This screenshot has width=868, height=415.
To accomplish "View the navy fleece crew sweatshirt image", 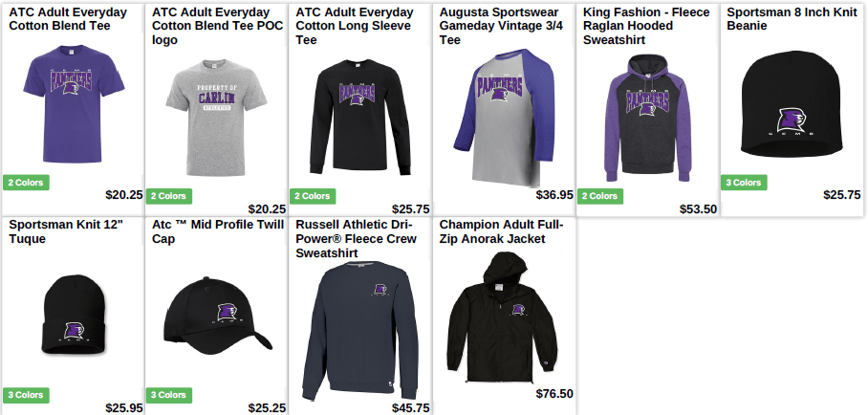I will tap(359, 331).
